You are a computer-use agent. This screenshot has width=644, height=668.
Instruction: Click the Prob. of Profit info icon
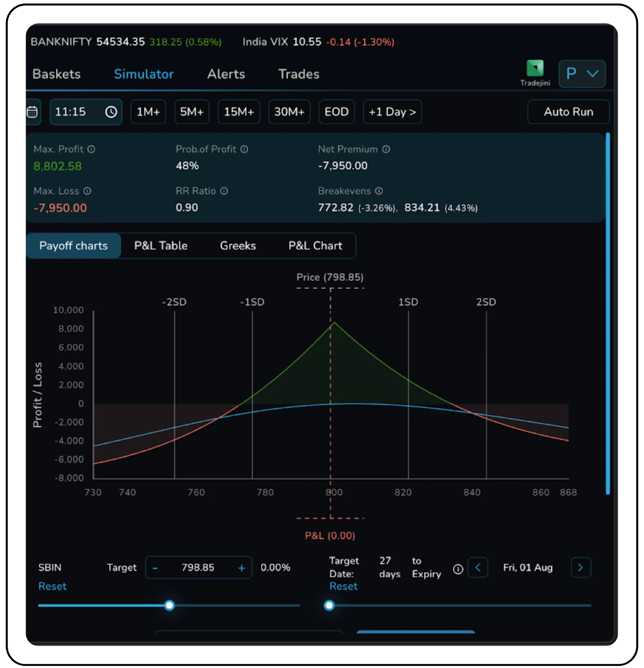coord(244,149)
